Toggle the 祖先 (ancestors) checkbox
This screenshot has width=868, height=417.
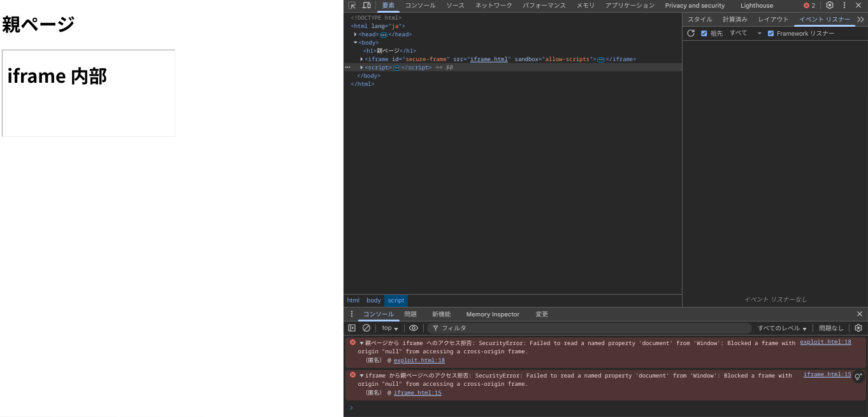[704, 33]
